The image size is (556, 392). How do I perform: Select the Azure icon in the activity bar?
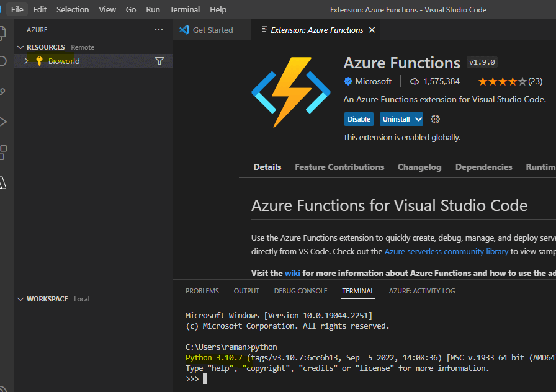(x=5, y=182)
